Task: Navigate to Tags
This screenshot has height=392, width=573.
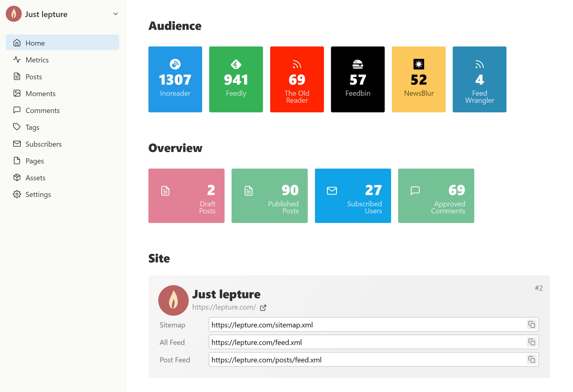Action: click(62, 127)
